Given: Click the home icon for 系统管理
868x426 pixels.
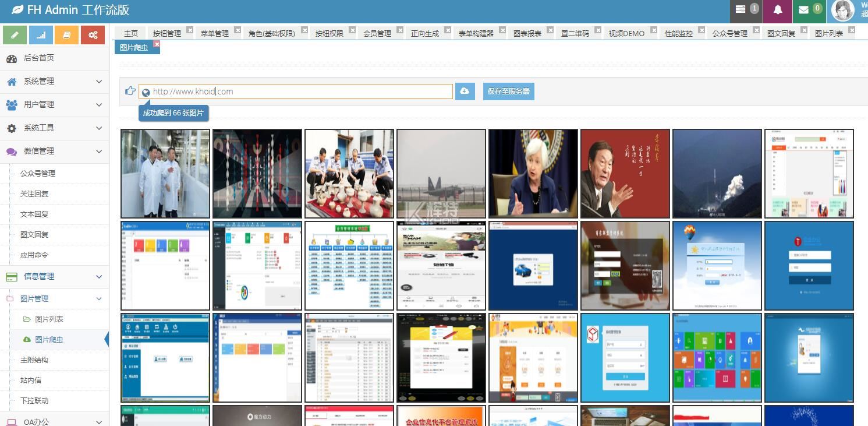Looking at the screenshot, I should [x=12, y=82].
